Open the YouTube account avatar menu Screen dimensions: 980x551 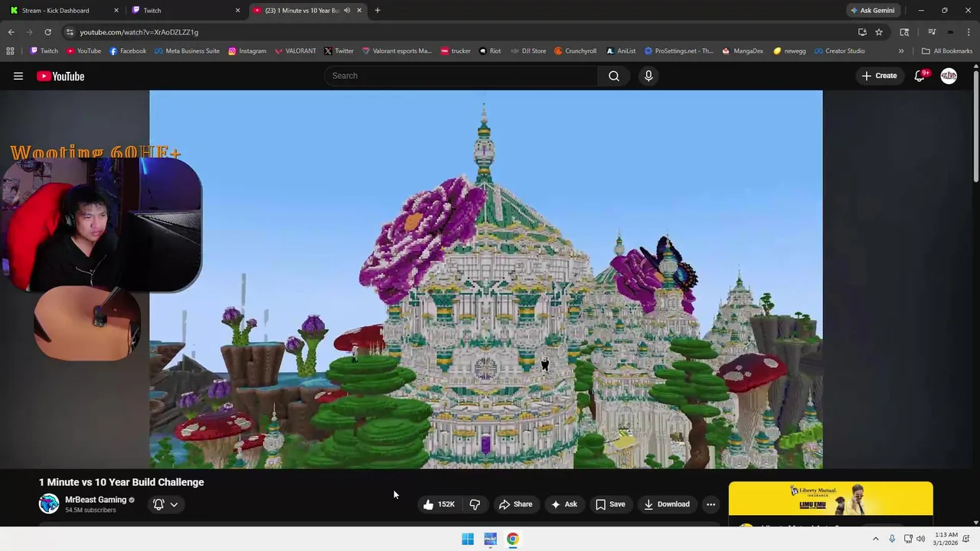click(x=949, y=76)
